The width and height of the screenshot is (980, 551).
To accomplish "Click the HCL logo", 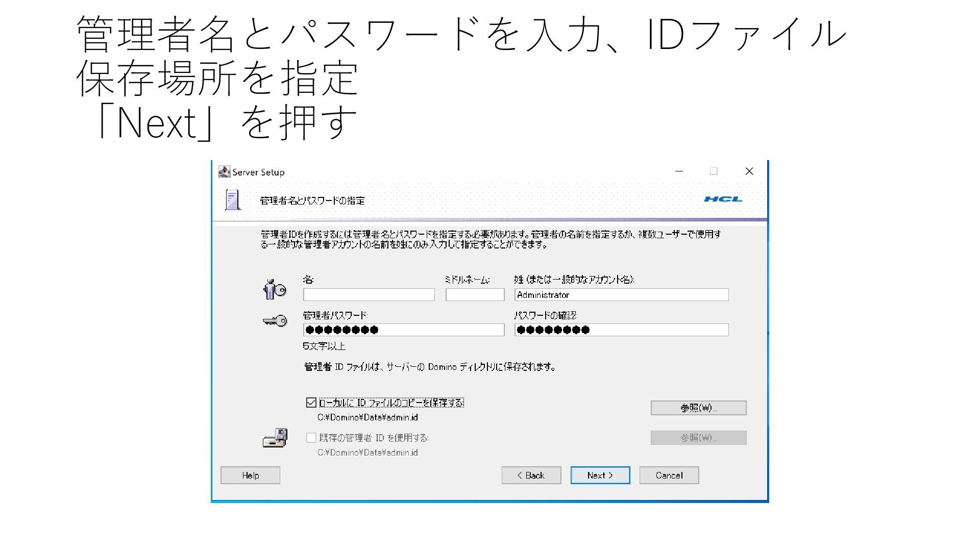I will [723, 199].
